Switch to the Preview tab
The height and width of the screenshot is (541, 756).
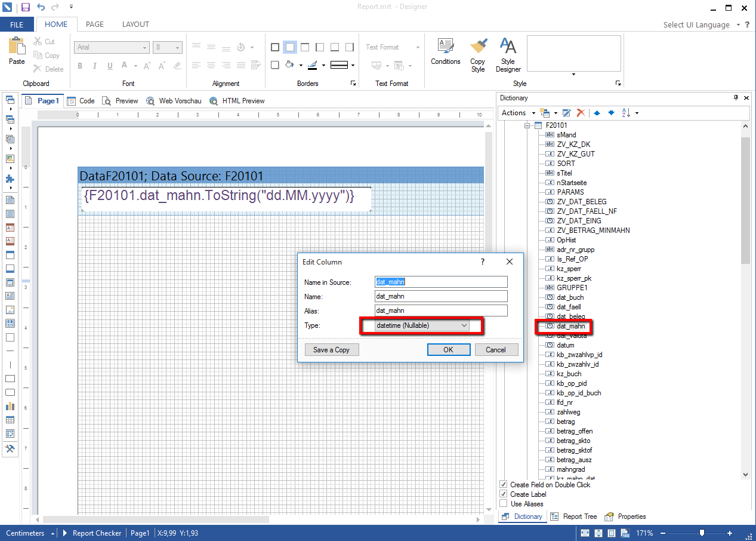pos(120,101)
